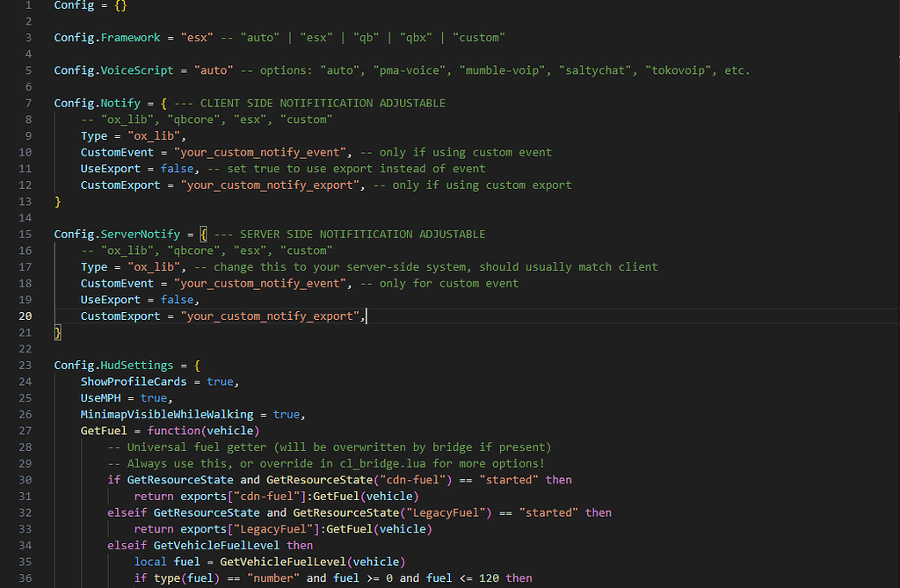Place cursor on Config.Notify identifier

[97, 104]
